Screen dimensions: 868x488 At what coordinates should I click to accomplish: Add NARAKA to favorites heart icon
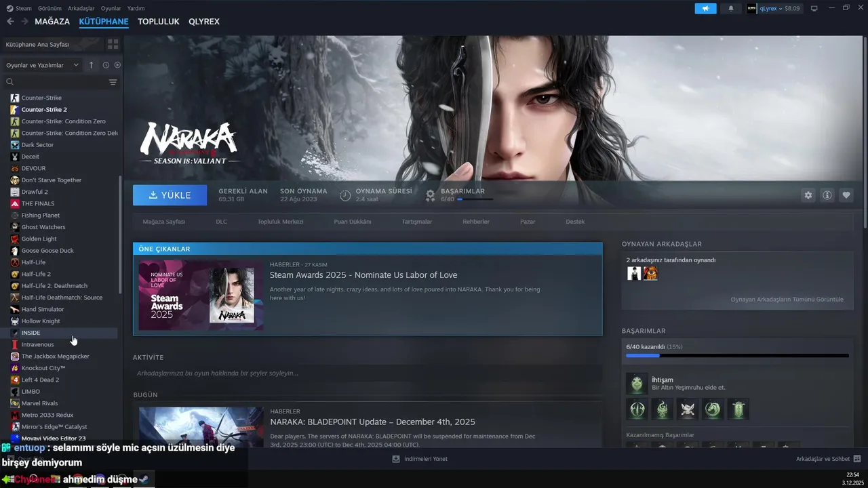coord(846,195)
